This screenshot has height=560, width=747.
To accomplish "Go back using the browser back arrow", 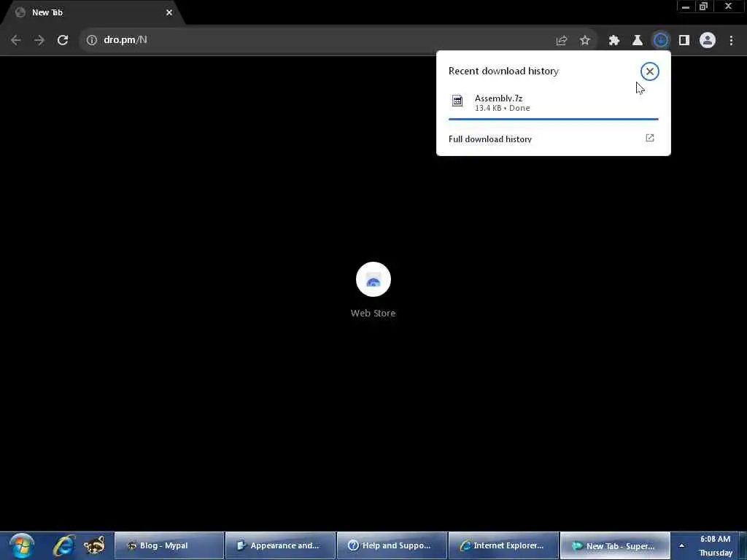I will (x=16, y=40).
